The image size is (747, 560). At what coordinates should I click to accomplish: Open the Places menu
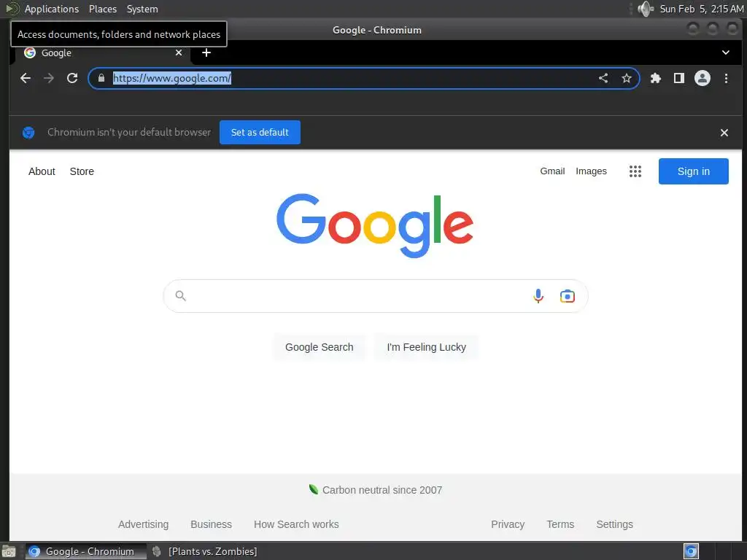click(102, 9)
